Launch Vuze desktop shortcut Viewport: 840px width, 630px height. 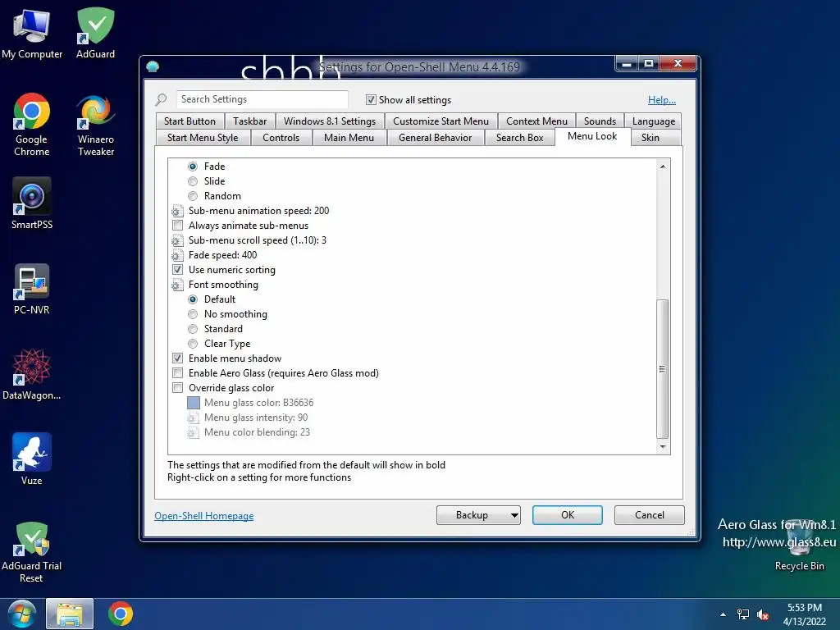(x=32, y=459)
